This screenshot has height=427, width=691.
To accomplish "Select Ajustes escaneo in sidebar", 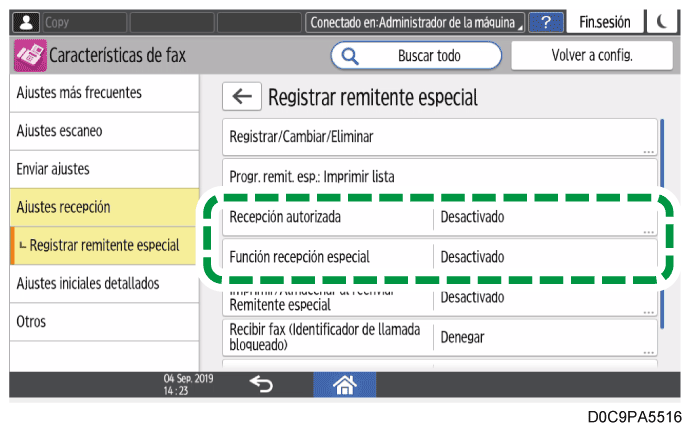I will point(100,131).
